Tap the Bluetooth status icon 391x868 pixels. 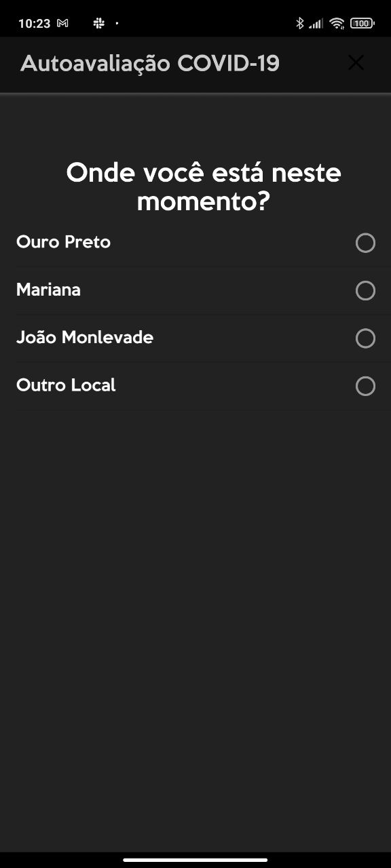[x=299, y=23]
